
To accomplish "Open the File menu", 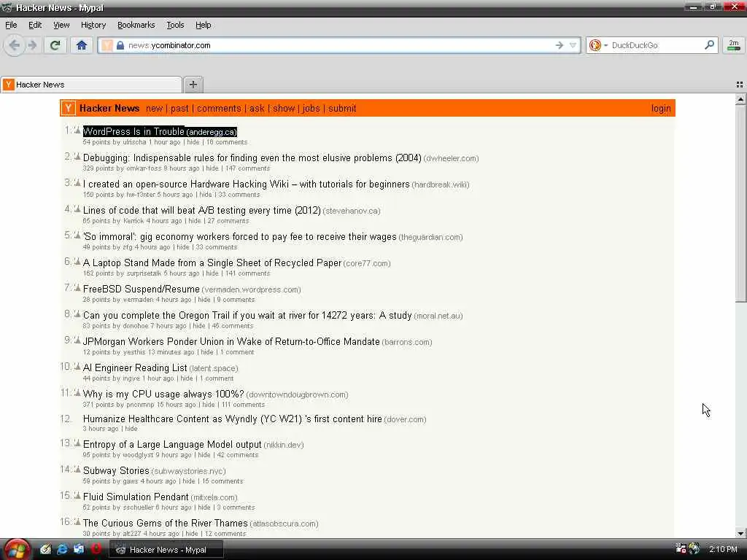I will tap(11, 25).
